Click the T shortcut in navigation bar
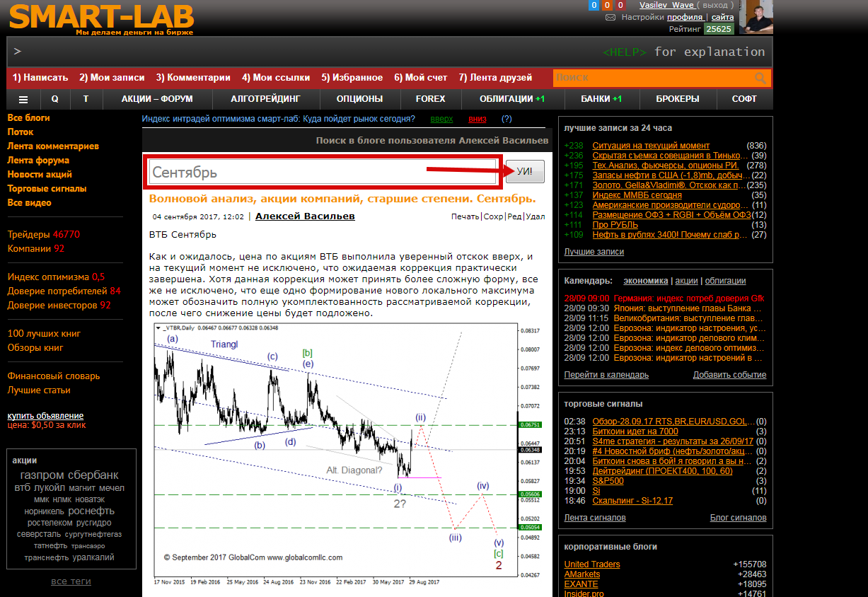The image size is (868, 597). [86, 99]
